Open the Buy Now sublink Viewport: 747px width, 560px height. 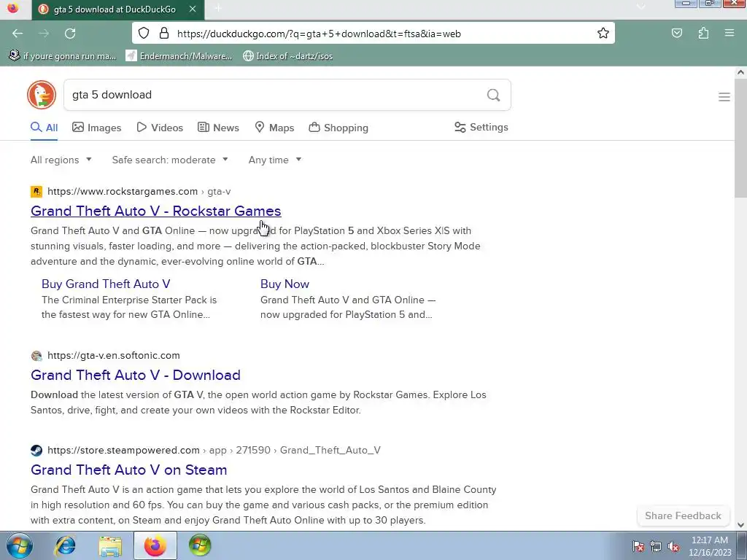pyautogui.click(x=285, y=284)
